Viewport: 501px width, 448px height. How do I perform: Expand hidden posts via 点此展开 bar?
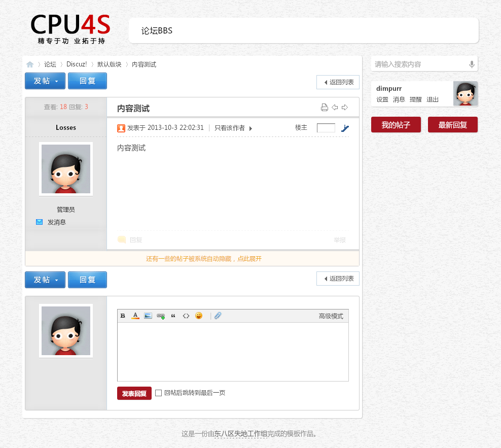point(203,259)
